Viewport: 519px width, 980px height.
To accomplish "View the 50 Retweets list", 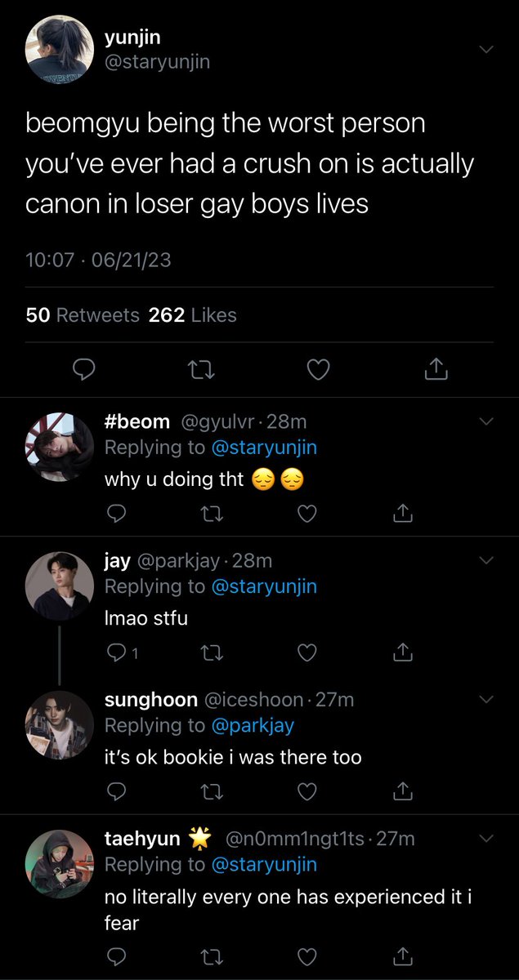I will [83, 315].
